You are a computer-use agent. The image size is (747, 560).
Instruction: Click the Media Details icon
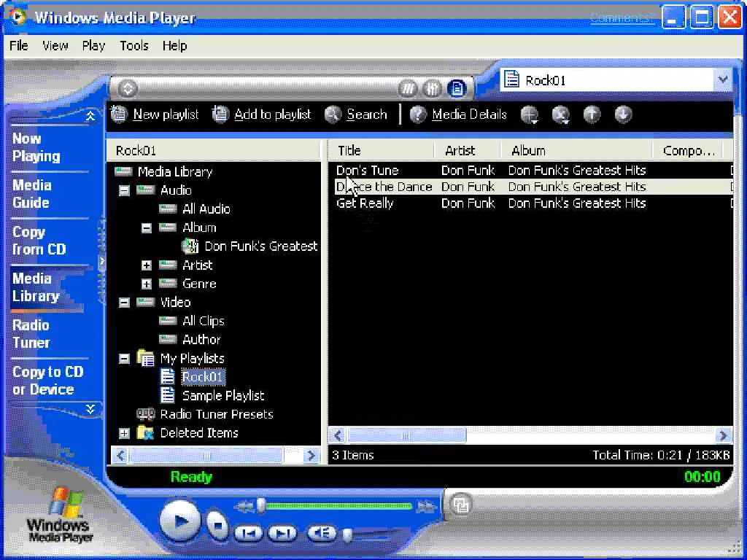click(418, 114)
